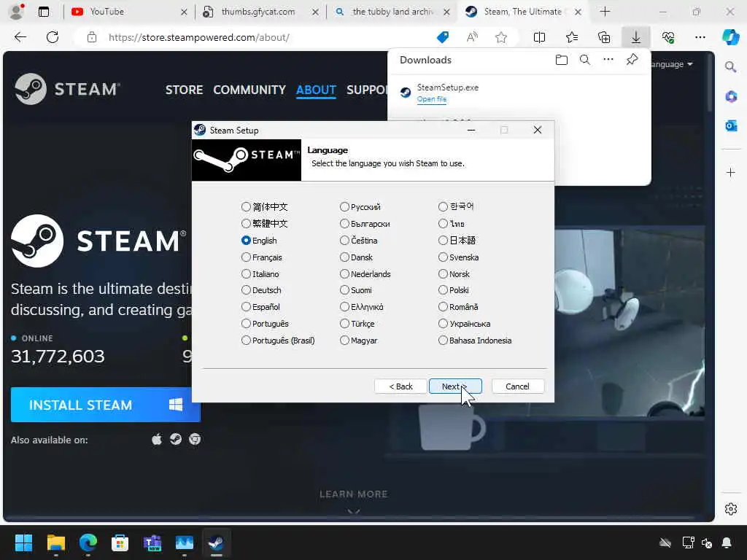This screenshot has height=560, width=747.
Task: Open the browser Settings and more menu
Action: (700, 37)
